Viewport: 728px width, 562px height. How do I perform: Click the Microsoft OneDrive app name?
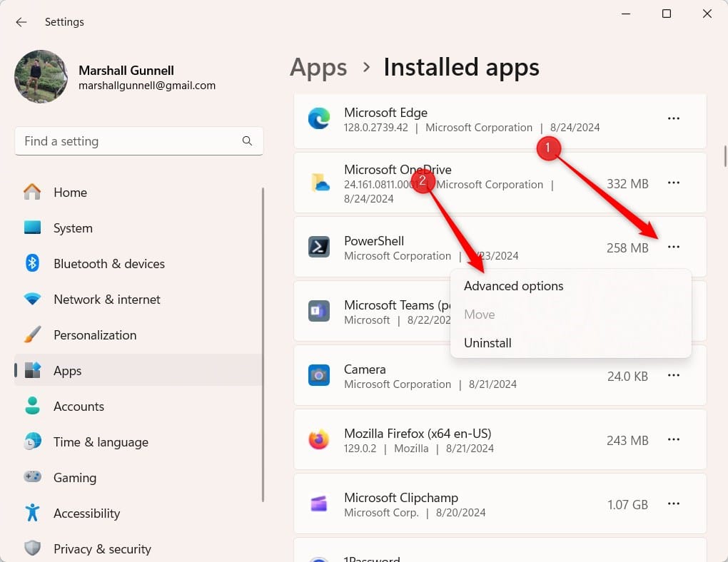(x=398, y=170)
